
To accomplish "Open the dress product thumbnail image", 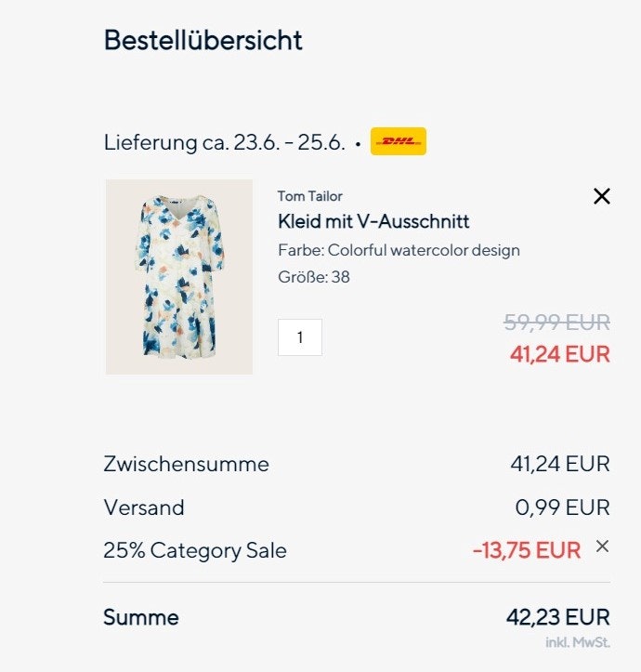I will pos(179,277).
